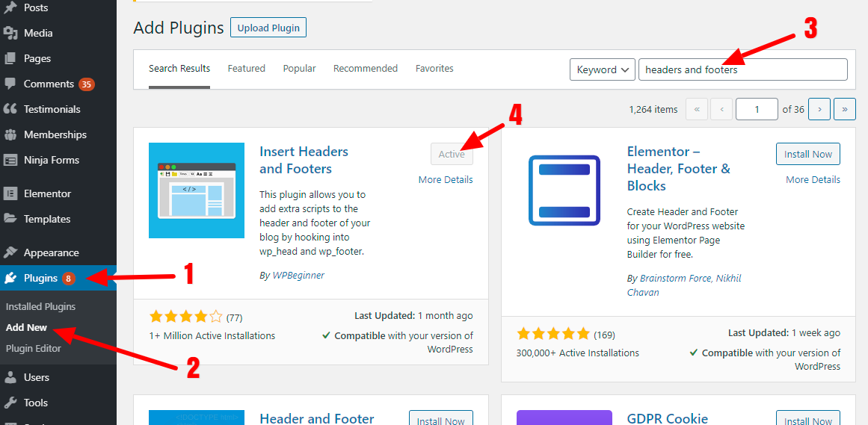Switch to the Featured tab
The height and width of the screenshot is (425, 868).
246,69
